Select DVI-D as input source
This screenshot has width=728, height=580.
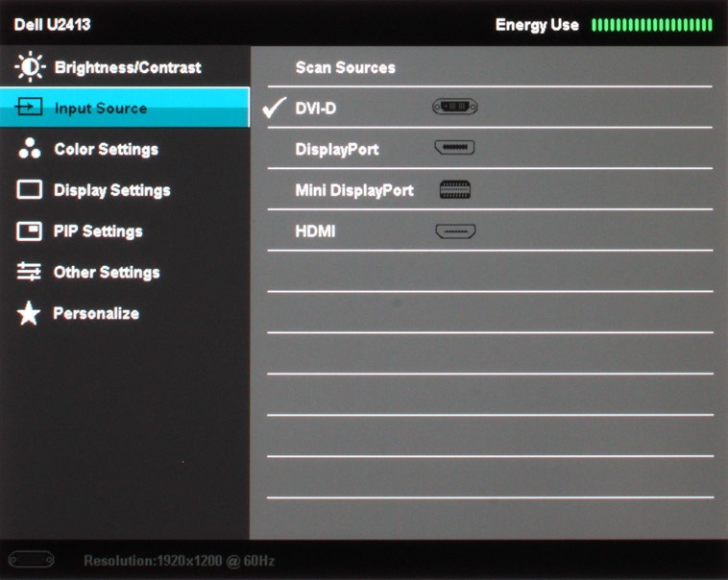coord(490,108)
